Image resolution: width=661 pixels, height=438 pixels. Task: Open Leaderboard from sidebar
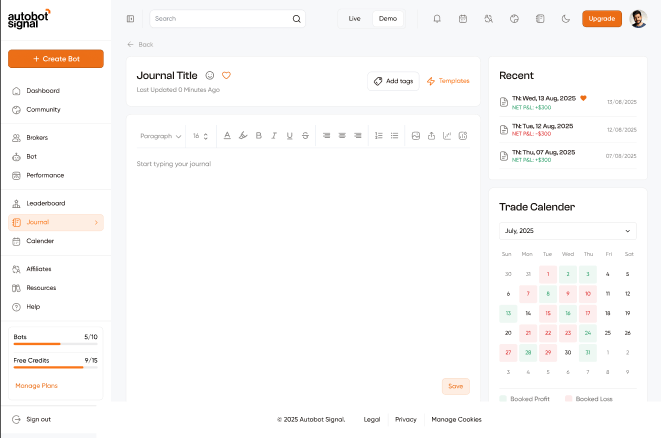pyautogui.click(x=56, y=203)
